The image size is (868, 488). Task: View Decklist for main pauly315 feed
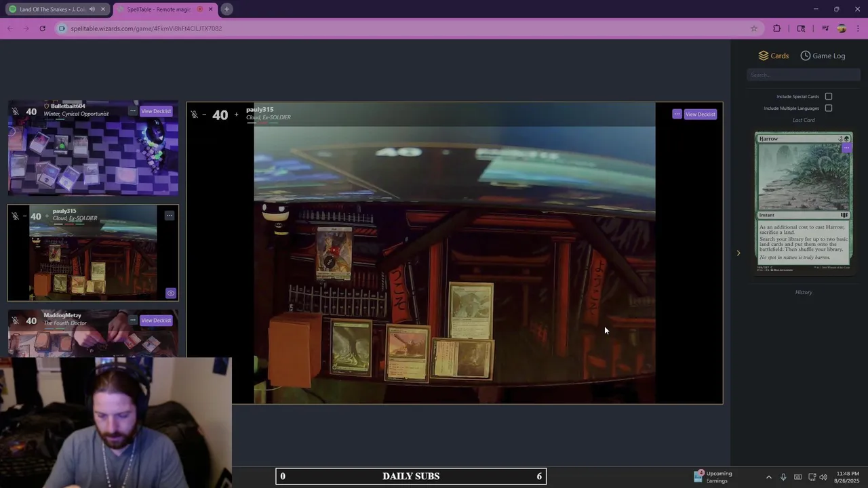click(700, 114)
